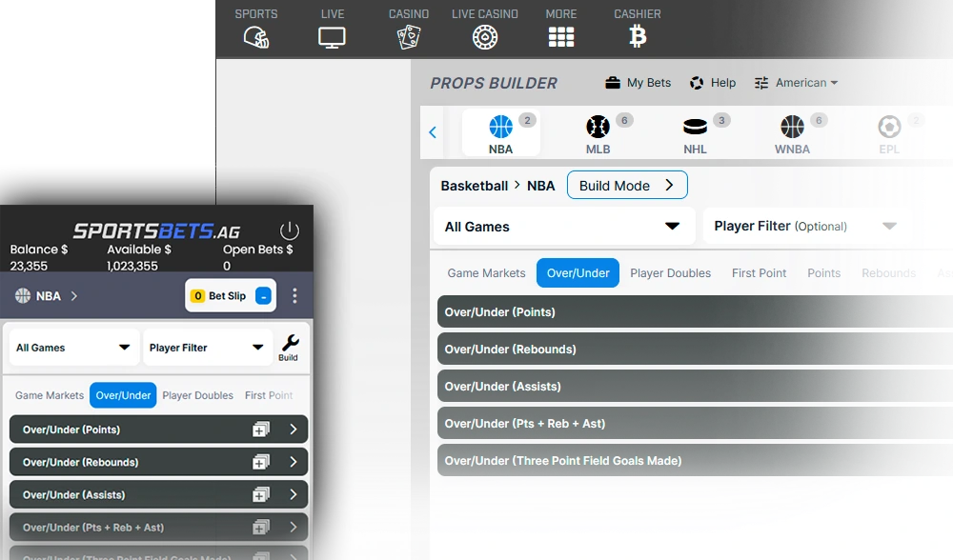Switch to desktop Game Markets tab
953x560 pixels.
click(486, 273)
